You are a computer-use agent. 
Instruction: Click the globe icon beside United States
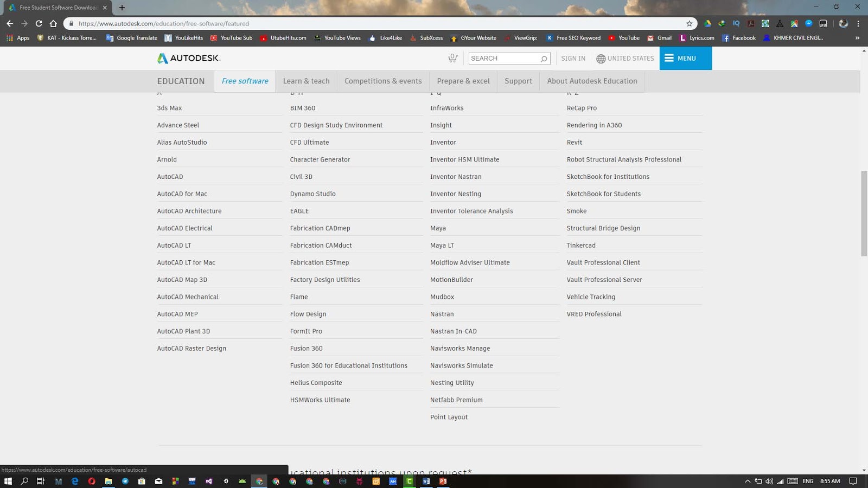coord(601,59)
